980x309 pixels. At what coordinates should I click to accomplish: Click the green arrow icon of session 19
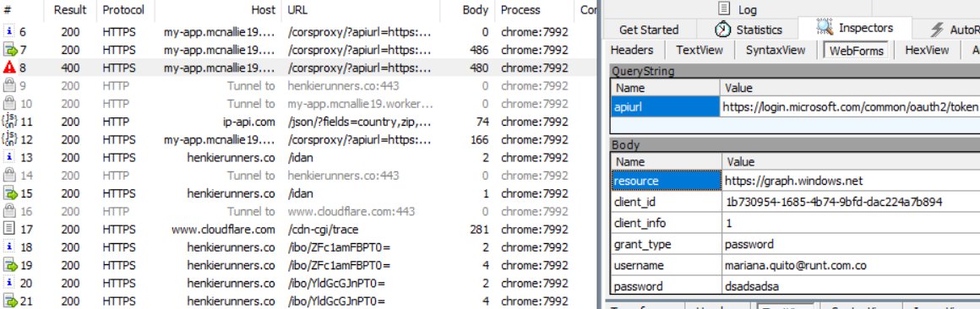point(10,265)
